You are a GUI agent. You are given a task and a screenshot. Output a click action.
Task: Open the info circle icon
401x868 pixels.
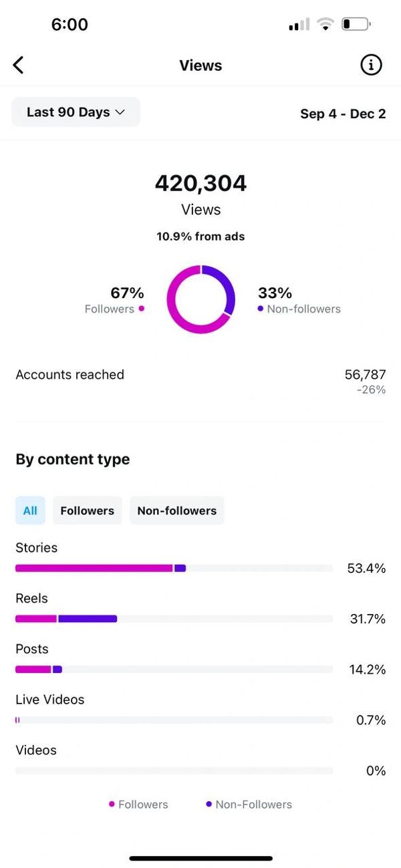pyautogui.click(x=371, y=65)
